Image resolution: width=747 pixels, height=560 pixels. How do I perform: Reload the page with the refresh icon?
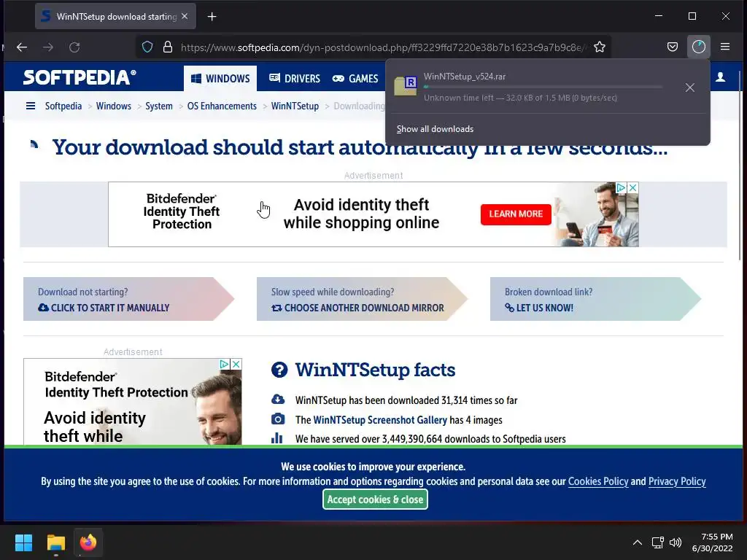pyautogui.click(x=74, y=47)
